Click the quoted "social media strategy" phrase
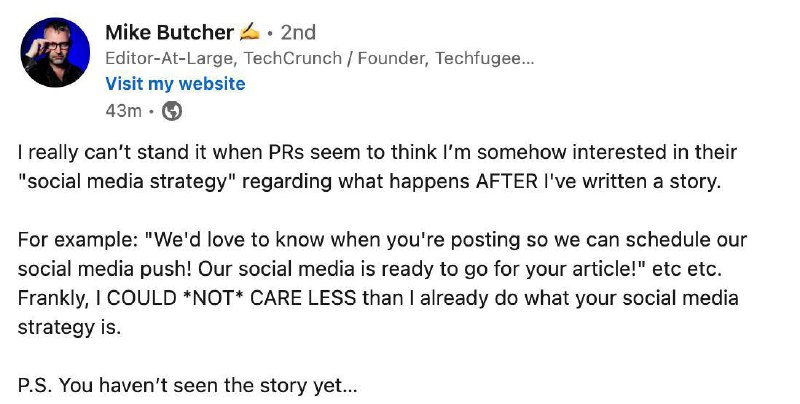The width and height of the screenshot is (800, 404). (x=124, y=181)
